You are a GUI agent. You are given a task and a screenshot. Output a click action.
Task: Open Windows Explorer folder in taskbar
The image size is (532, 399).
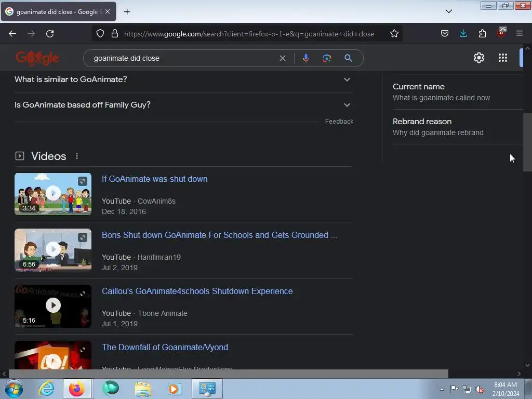pos(143,389)
